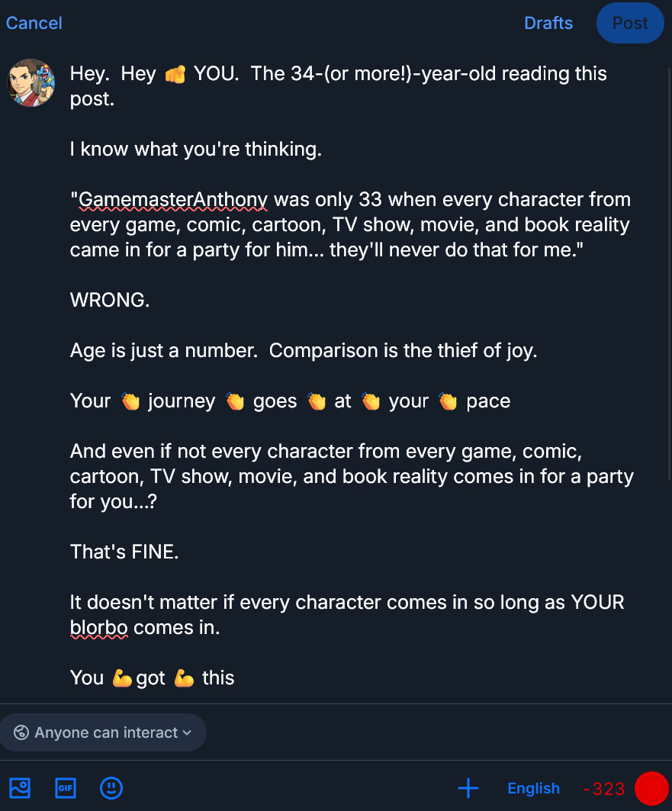
Task: Click the pointing hand emoji after "Hey"
Action: tap(175, 75)
